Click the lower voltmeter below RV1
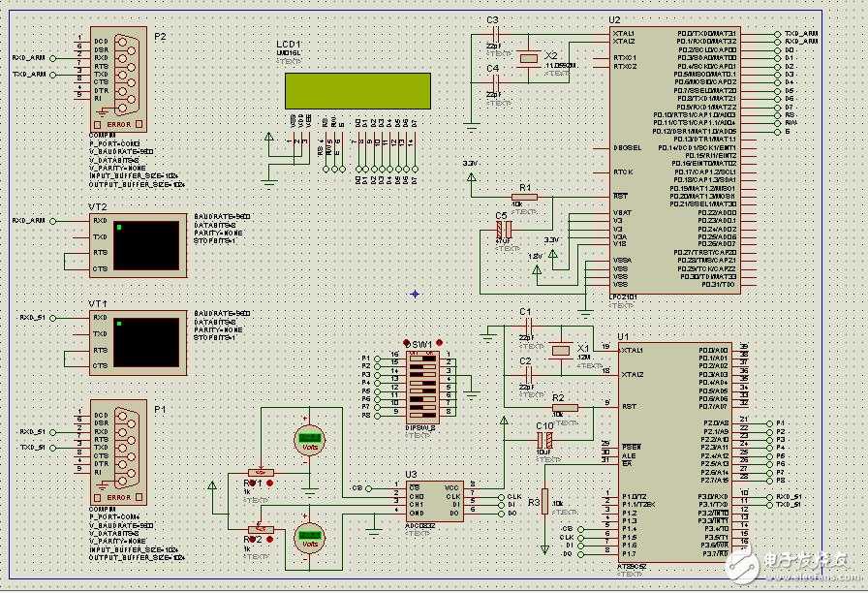The image size is (868, 593). tap(309, 538)
